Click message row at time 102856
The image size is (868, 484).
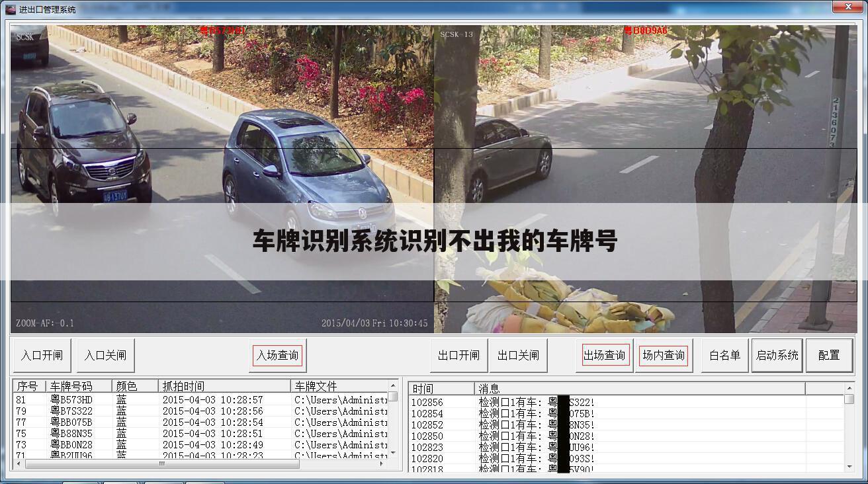pos(626,403)
